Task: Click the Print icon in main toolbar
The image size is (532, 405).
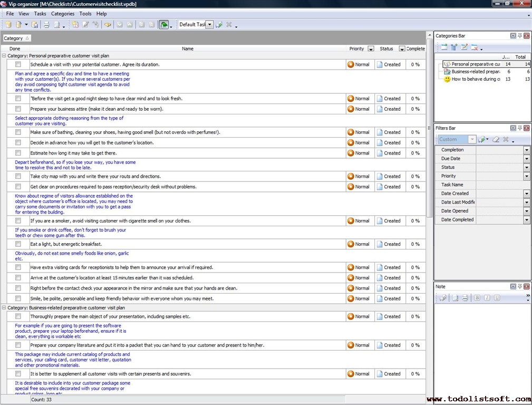Action: coord(46,25)
